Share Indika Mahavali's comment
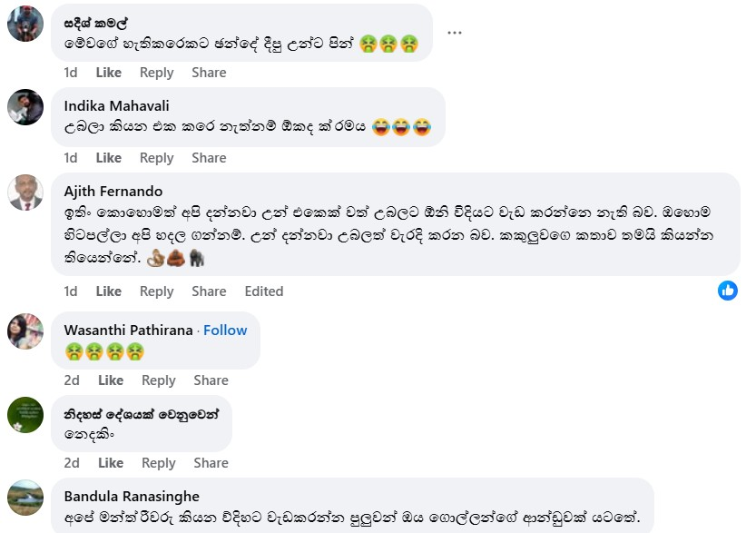 point(209,158)
